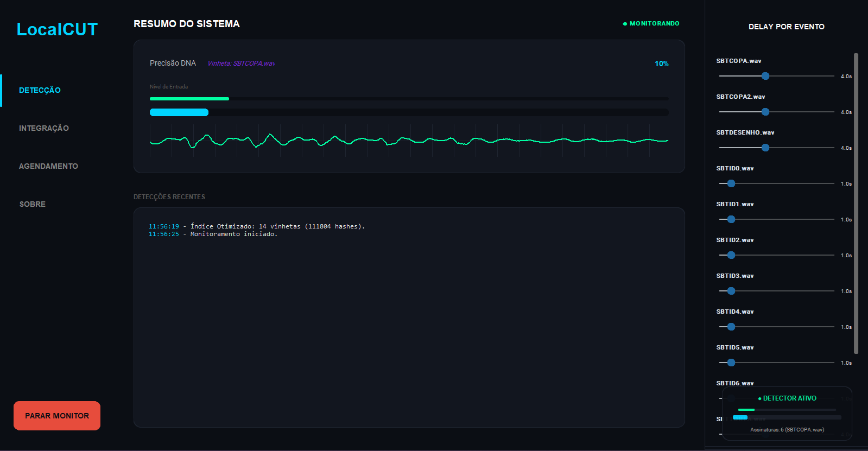This screenshot has height=451, width=868.
Task: Open the DETECÇÃO section
Action: point(40,90)
